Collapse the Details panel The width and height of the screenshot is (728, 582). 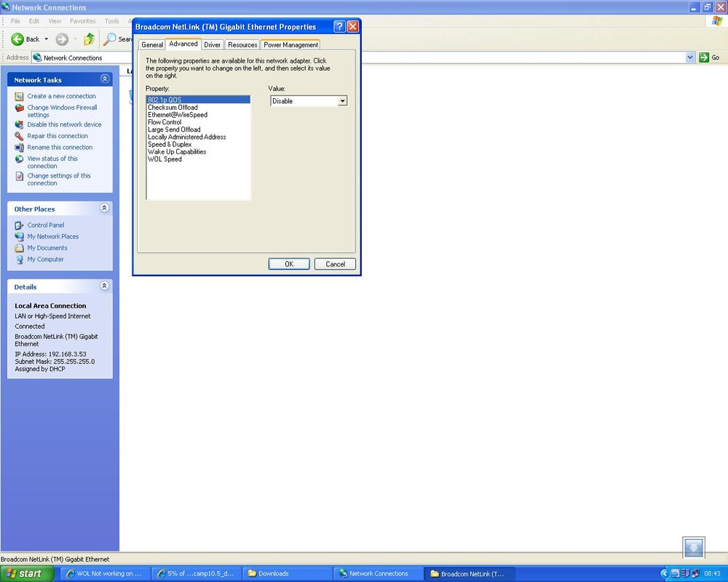105,286
